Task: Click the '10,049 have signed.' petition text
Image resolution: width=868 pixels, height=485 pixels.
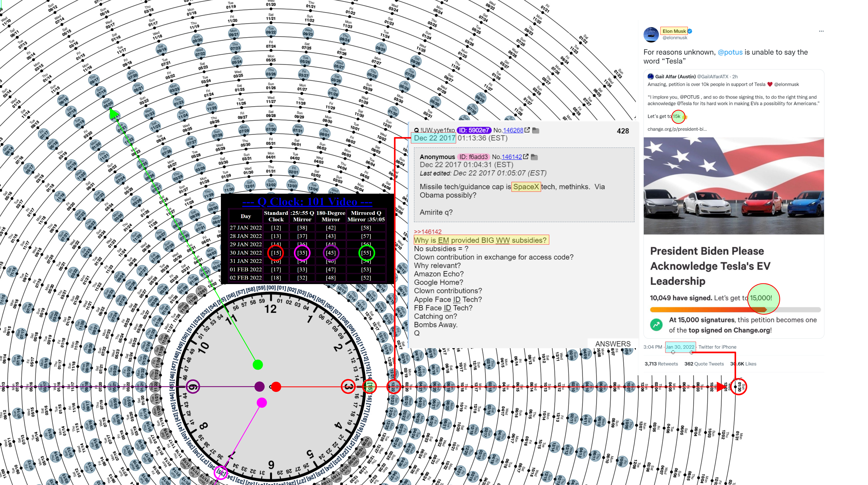Action: 681,298
